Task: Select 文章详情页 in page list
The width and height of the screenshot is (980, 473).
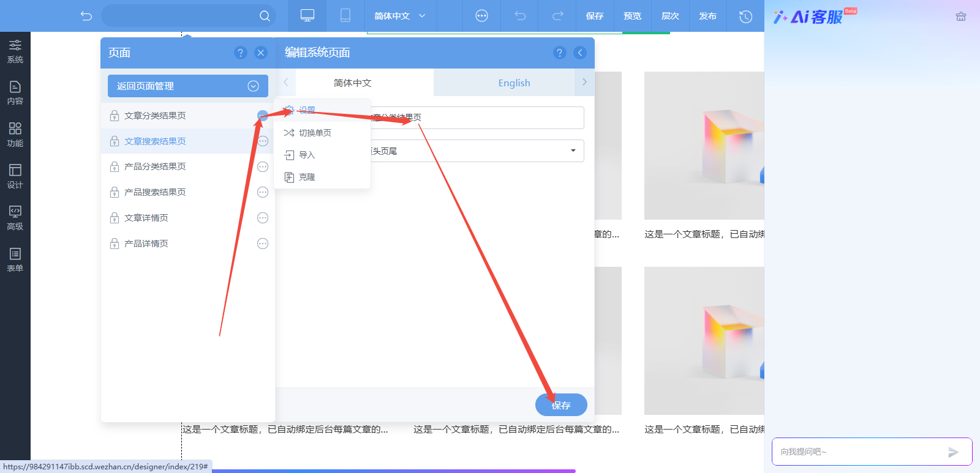Action: [x=146, y=218]
